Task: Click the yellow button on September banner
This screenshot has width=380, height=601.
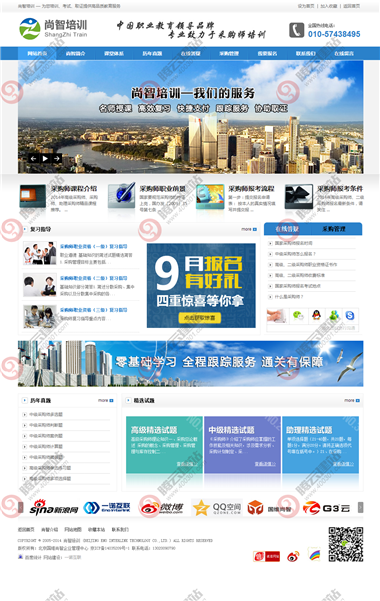Action: (200, 318)
